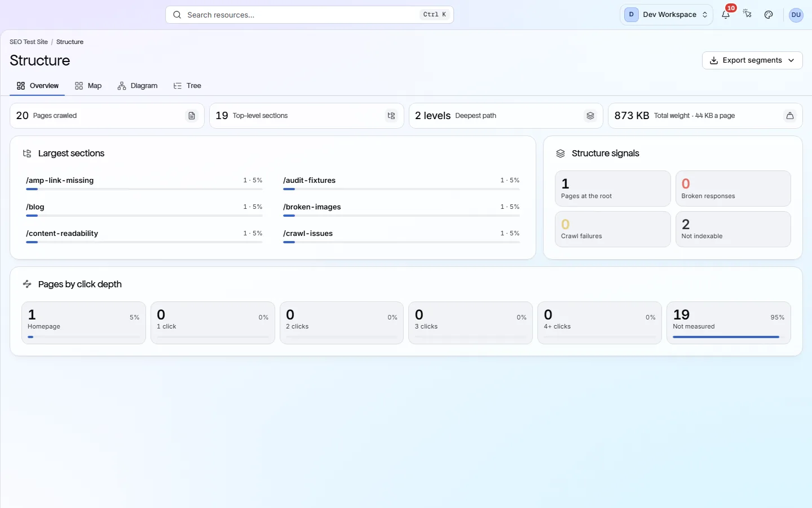Click the Largest sections heading icon
812x508 pixels.
(x=27, y=154)
